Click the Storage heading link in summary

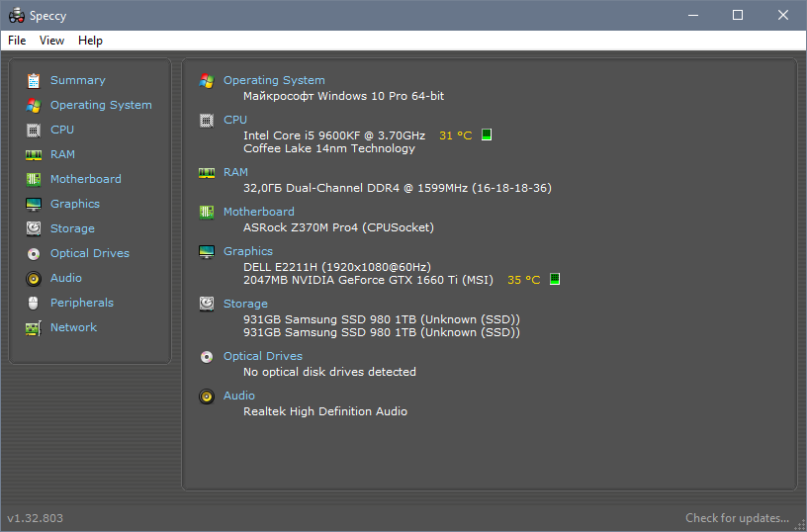(245, 305)
